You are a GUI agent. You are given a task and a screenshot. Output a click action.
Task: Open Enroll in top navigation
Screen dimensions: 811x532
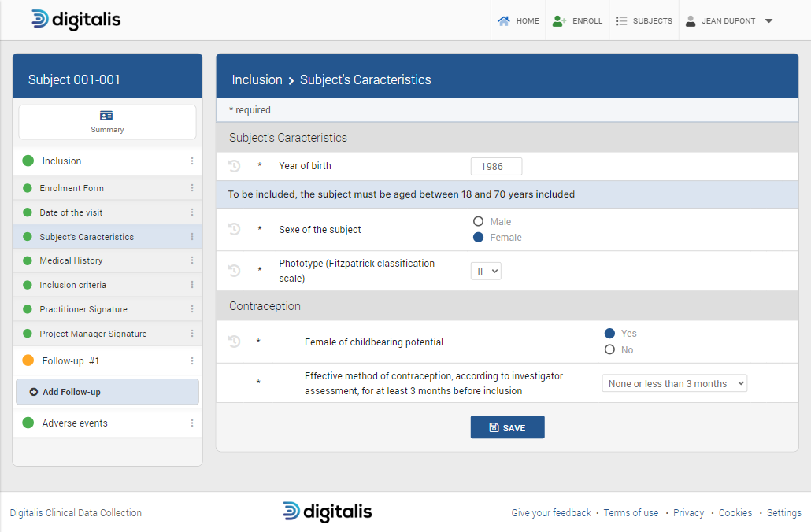tap(577, 21)
